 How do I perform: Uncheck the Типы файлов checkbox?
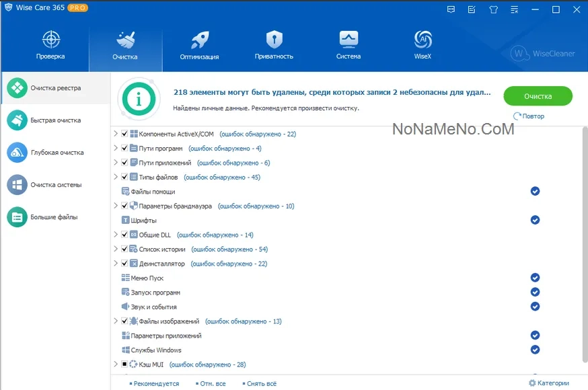point(124,177)
